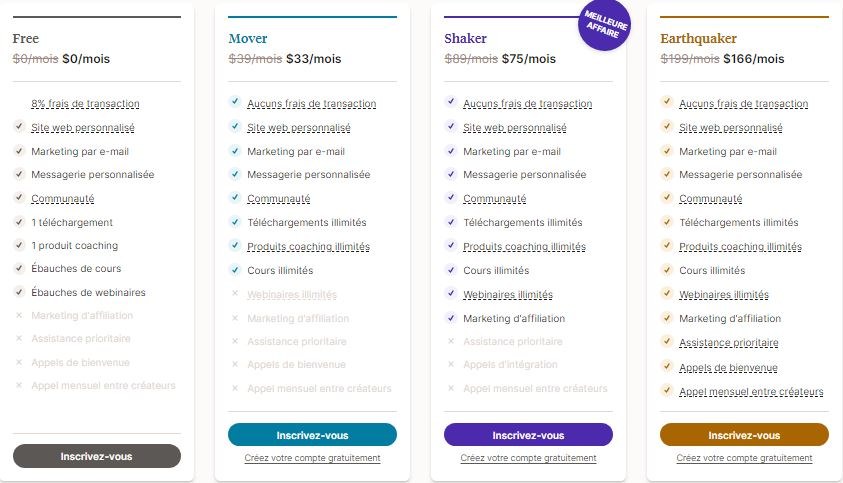The width and height of the screenshot is (843, 483).
Task: Click X icon beside Free's Marketing d'affiliation
Action: tap(19, 316)
